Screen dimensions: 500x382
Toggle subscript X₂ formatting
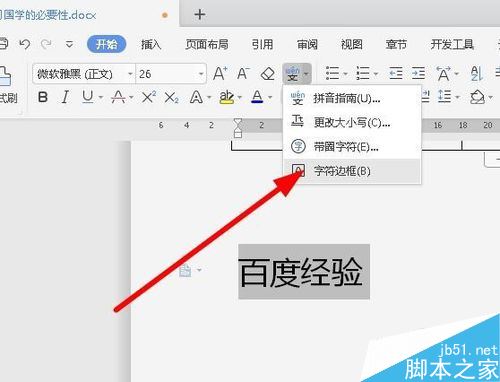pyautogui.click(x=172, y=98)
